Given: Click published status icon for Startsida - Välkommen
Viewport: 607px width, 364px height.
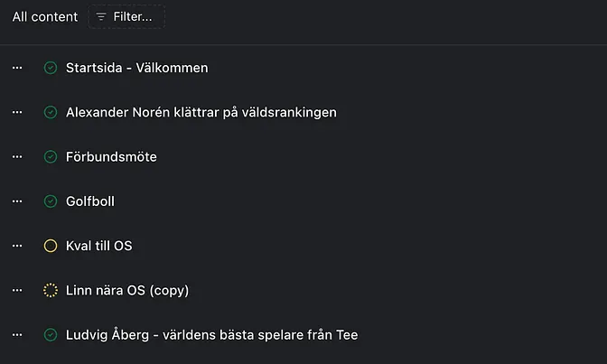Looking at the screenshot, I should (51, 68).
